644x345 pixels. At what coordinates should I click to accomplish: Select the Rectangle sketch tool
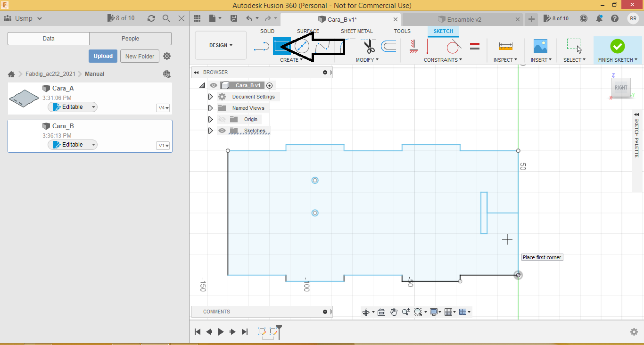281,46
